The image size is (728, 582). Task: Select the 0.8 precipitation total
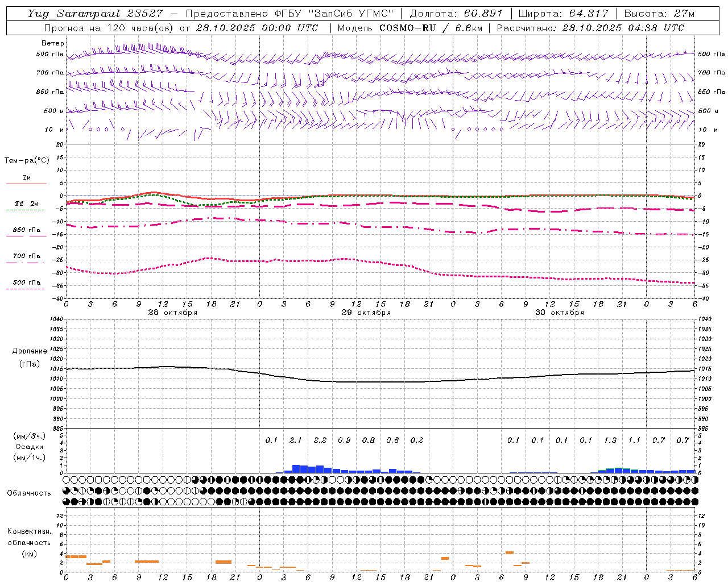tap(369, 440)
